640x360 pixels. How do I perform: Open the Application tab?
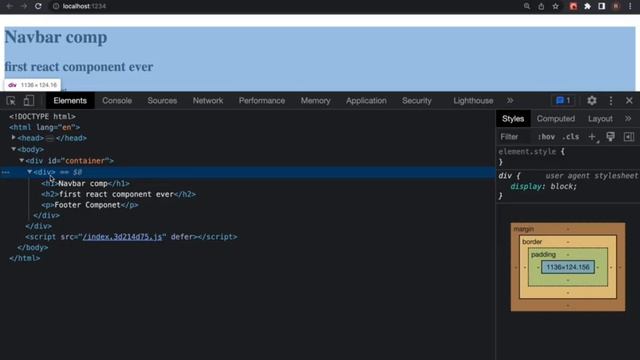(x=366, y=100)
